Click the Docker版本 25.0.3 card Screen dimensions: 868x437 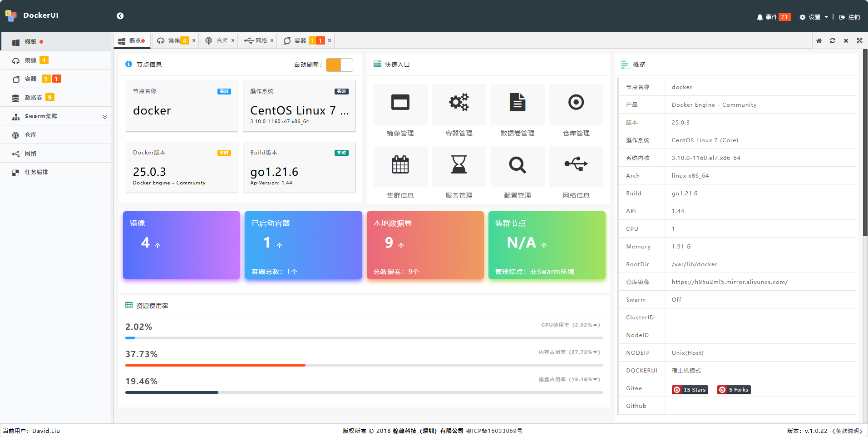click(x=182, y=168)
